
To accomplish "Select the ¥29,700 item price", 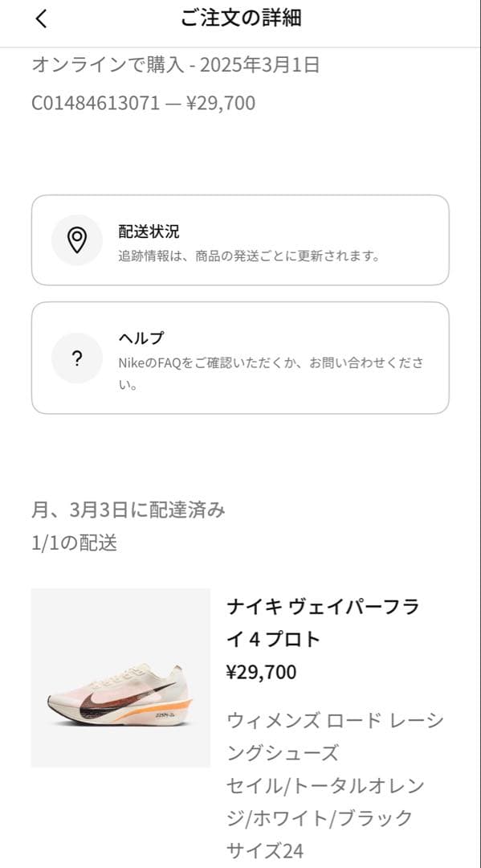I will [261, 672].
